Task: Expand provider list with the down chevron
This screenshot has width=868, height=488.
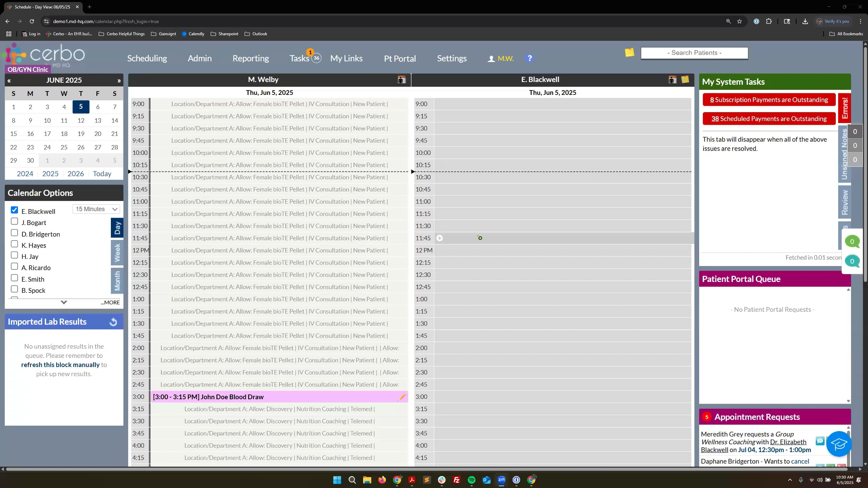Action: [64, 302]
